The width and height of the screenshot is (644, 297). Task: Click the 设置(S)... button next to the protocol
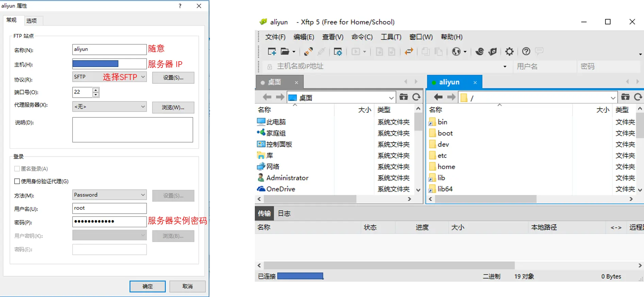coord(173,78)
